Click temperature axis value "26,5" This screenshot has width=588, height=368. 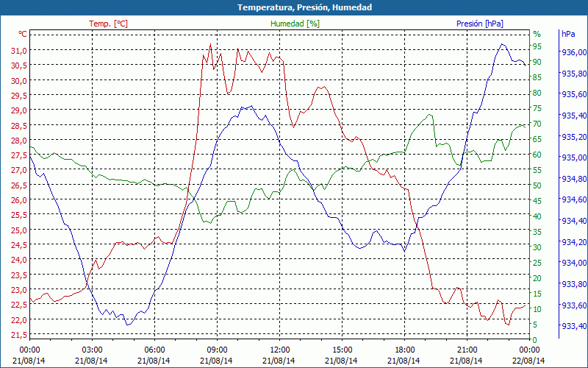(x=18, y=185)
